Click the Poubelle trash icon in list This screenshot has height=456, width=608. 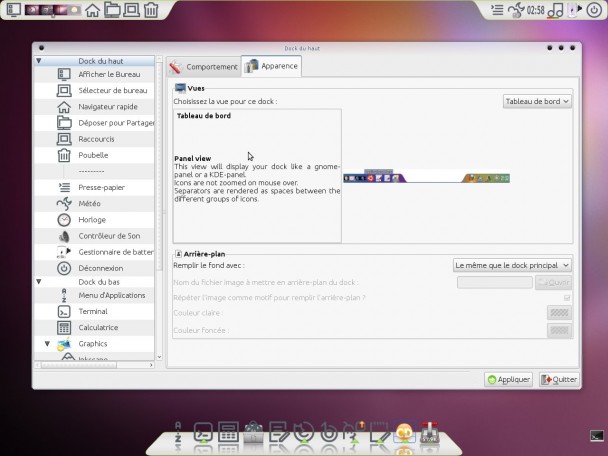click(x=64, y=155)
